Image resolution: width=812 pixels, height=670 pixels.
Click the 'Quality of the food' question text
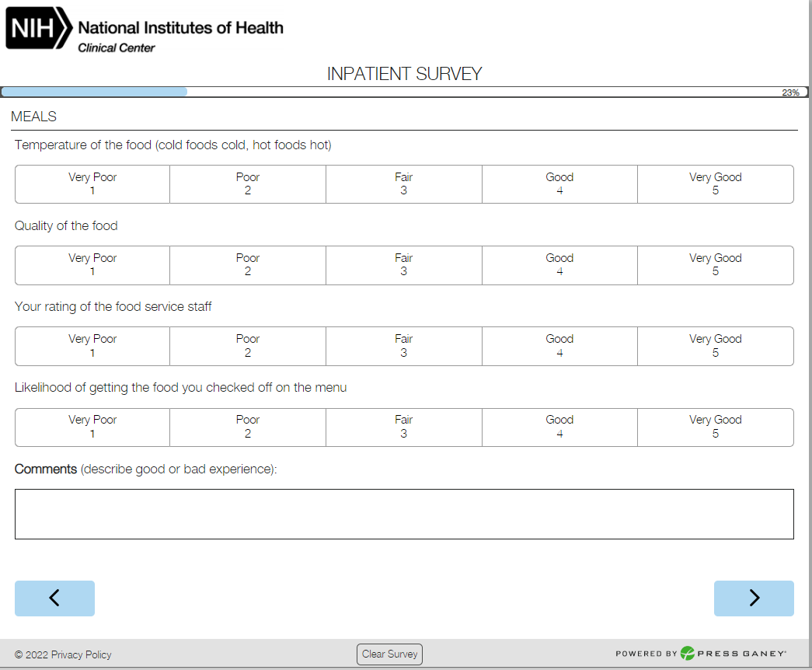click(66, 225)
